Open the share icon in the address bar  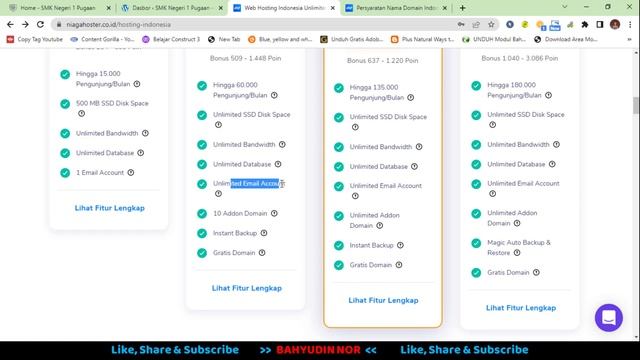[476, 24]
